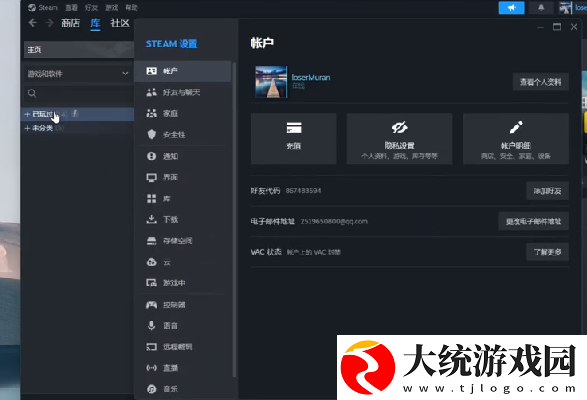
Task: Open 云 (Cloud) settings in the sidebar
Action: (183, 262)
